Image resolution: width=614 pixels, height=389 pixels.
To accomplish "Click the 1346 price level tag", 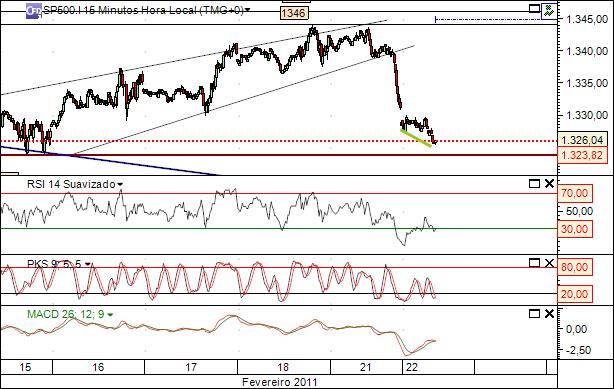I will (x=294, y=13).
